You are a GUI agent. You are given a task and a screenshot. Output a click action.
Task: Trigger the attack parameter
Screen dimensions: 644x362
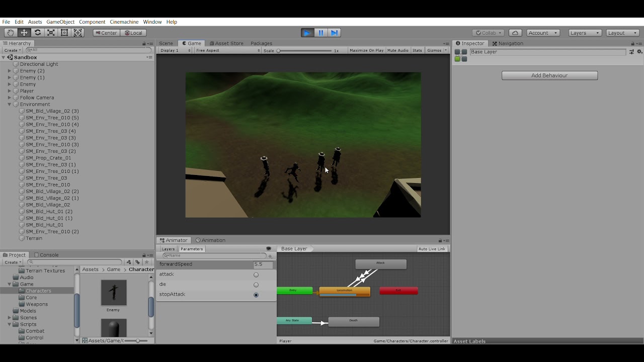256,275
